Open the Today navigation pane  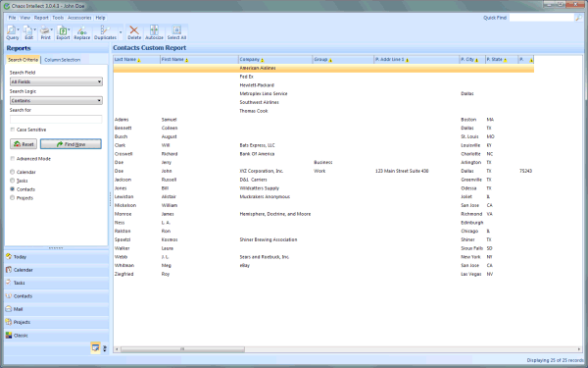(57, 257)
